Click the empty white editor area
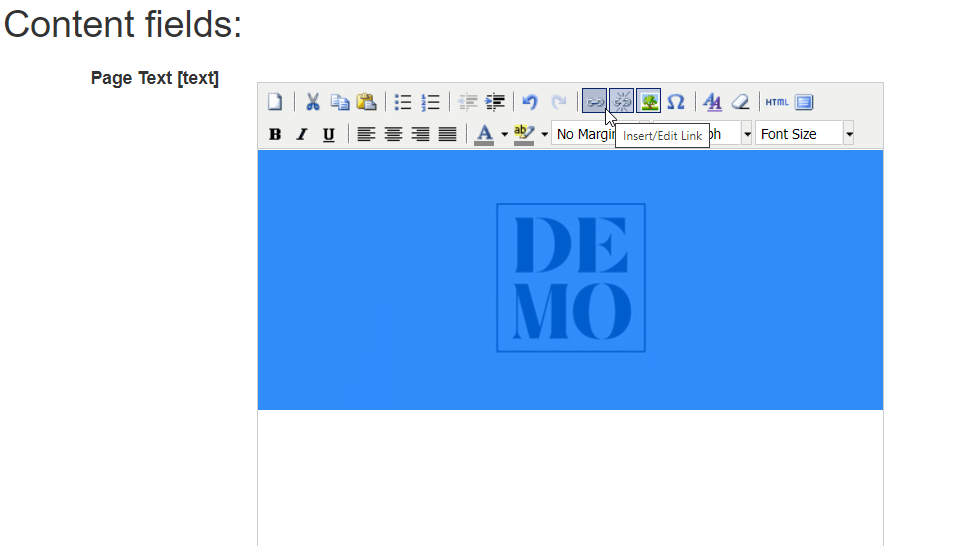This screenshot has width=976, height=546. click(570, 478)
